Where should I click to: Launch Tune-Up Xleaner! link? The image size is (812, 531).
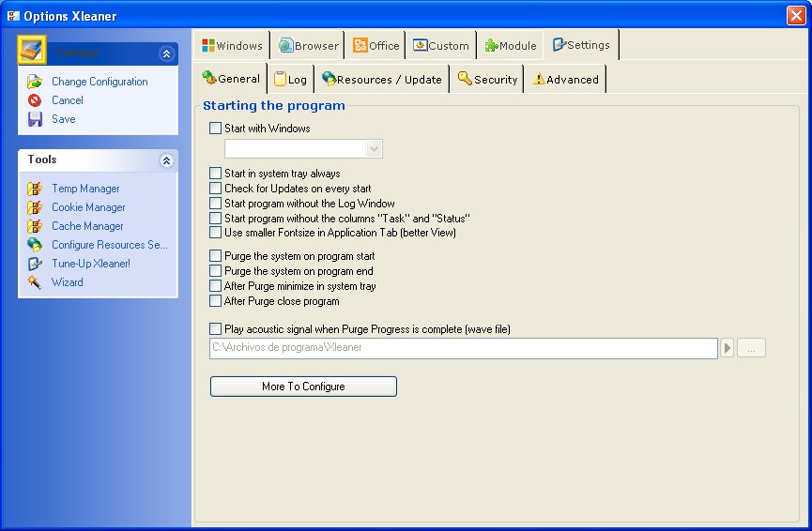pos(91,264)
